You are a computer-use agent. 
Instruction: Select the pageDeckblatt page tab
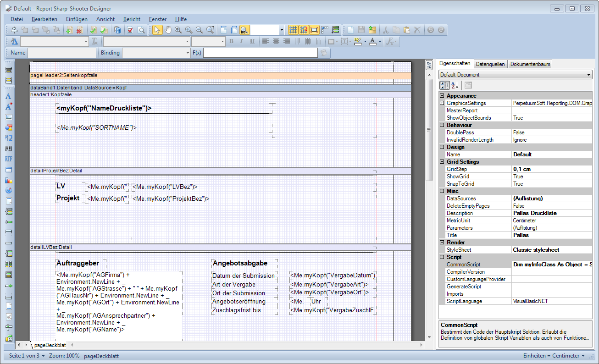[50, 345]
